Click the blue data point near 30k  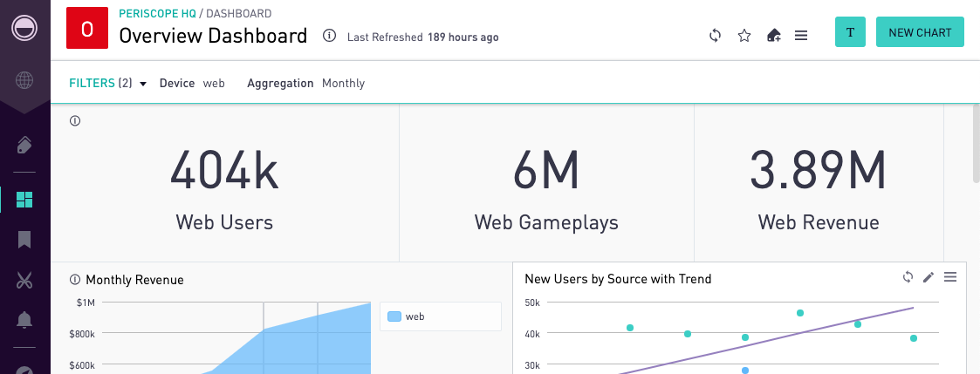pyautogui.click(x=745, y=371)
